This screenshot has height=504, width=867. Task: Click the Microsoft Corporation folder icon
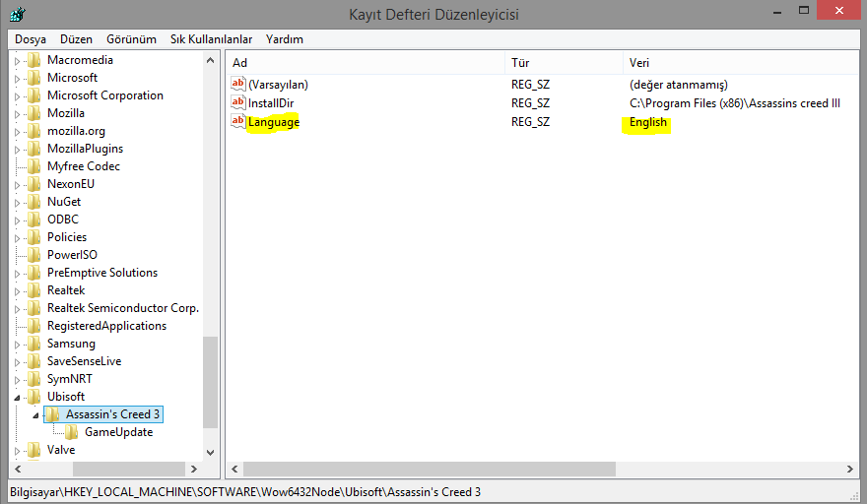(34, 95)
